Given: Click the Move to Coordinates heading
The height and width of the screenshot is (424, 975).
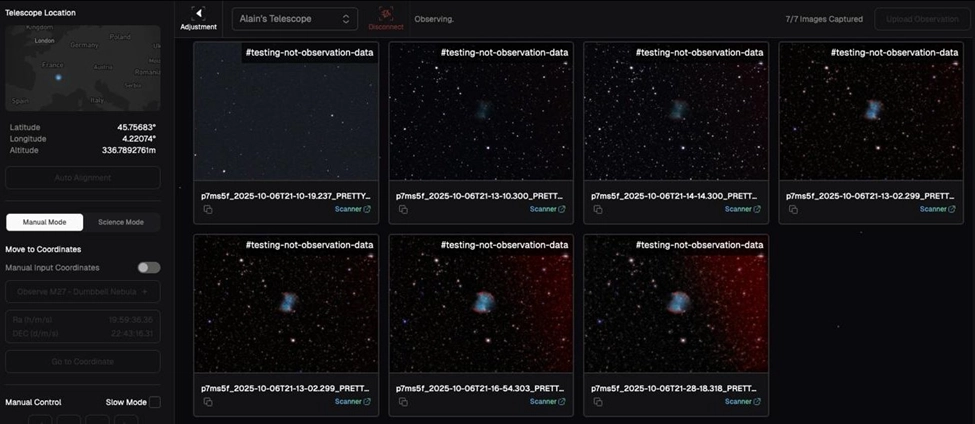Looking at the screenshot, I should [x=43, y=249].
